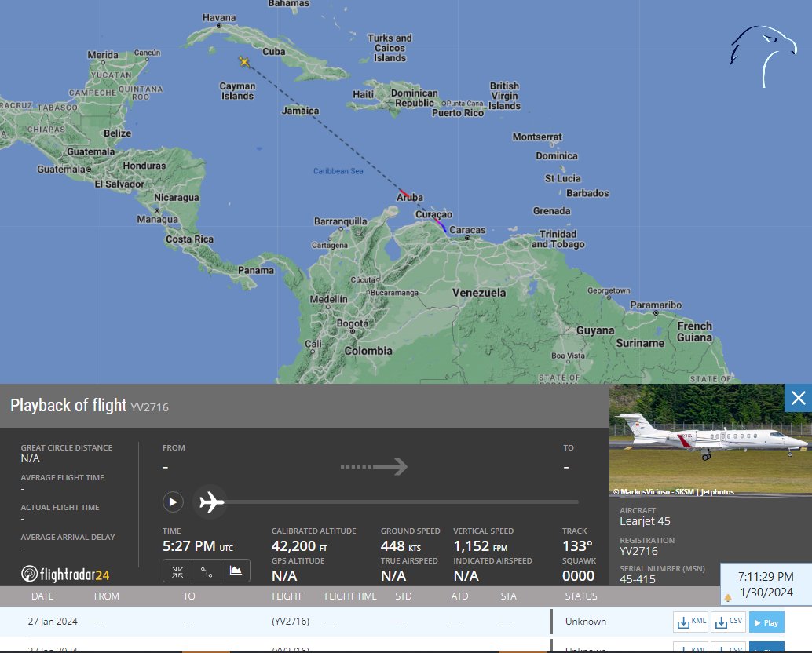812x653 pixels.
Task: Select the '(YV2716)' flight cell in the first row
Action: click(x=291, y=622)
